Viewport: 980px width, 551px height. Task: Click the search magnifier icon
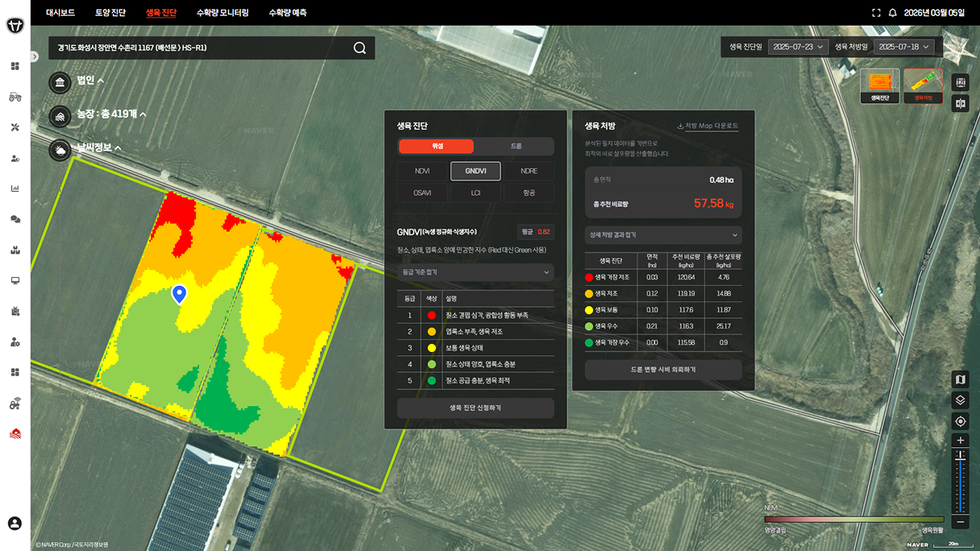359,48
